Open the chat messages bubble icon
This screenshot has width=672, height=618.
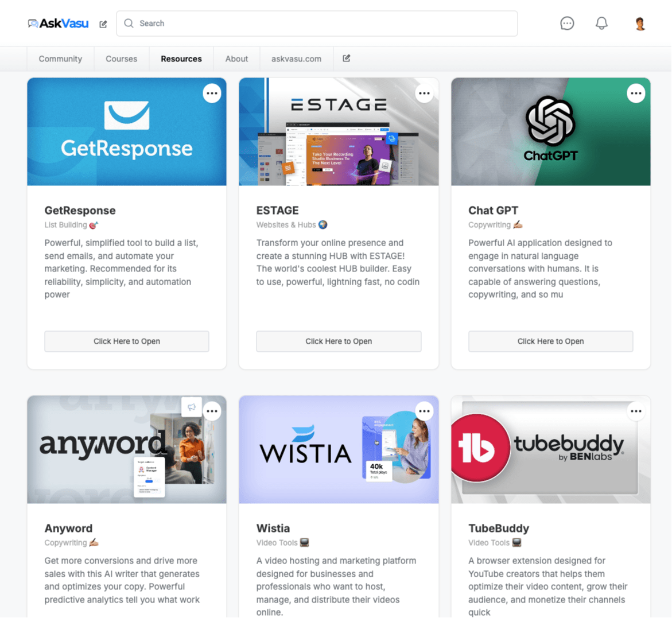coord(567,23)
